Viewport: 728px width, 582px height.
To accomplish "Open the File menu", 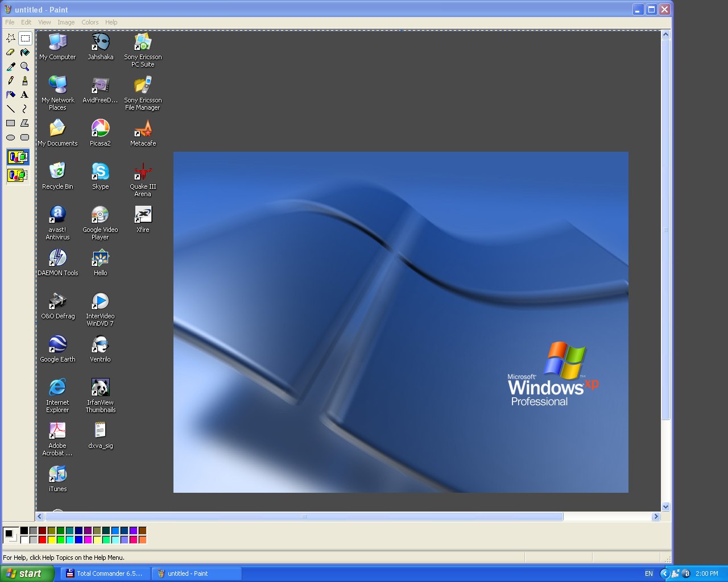I will (x=10, y=22).
